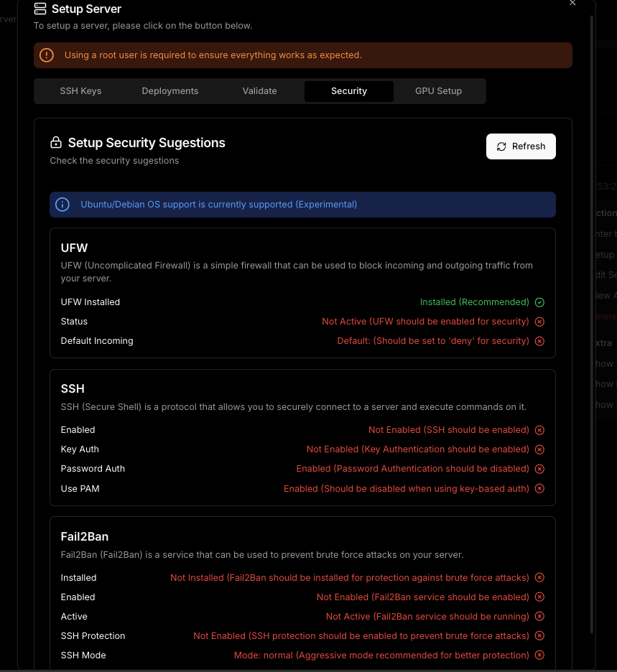Image resolution: width=617 pixels, height=672 pixels.
Task: Go to the GPU Setup tab
Action: point(438,91)
